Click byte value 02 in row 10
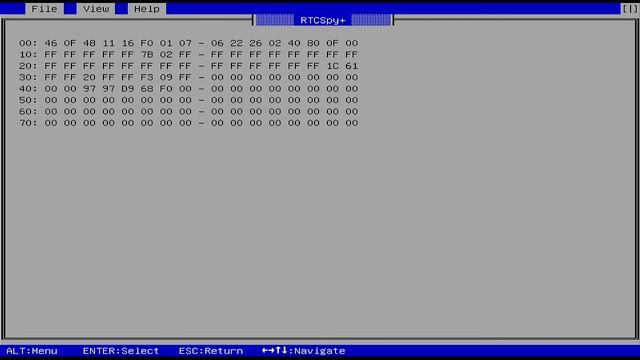This screenshot has width=640, height=360. click(x=166, y=54)
